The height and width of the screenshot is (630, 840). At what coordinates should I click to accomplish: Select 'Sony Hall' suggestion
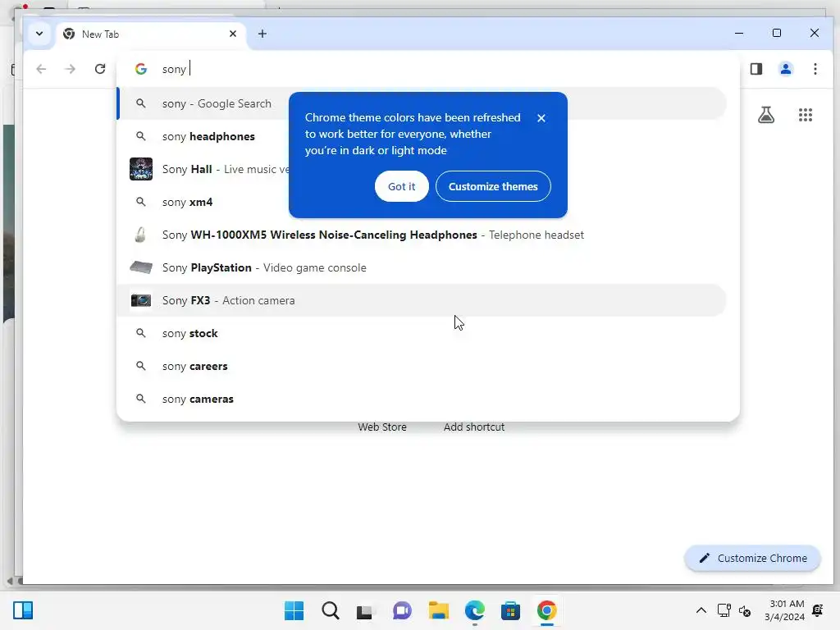point(422,169)
